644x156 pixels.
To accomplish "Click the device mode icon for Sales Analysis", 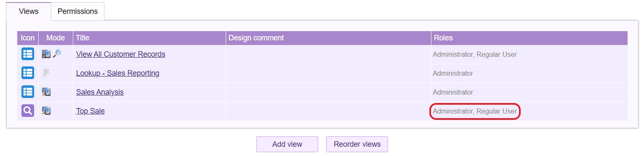I will [x=46, y=92].
